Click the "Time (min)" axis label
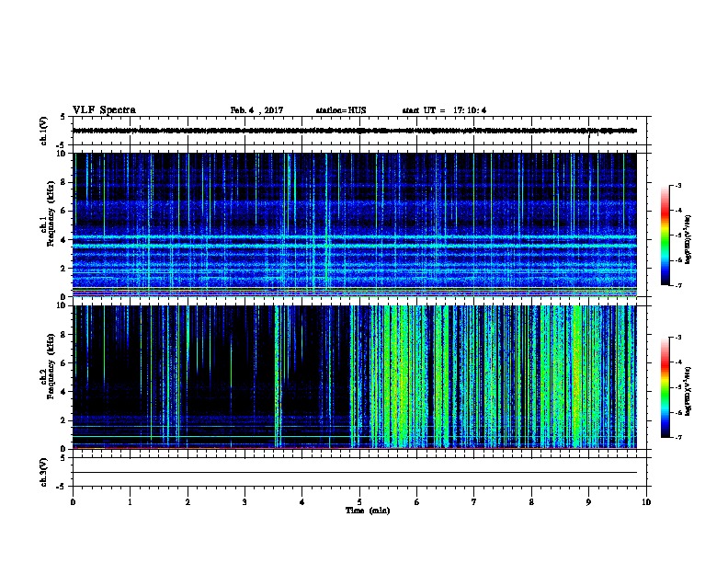 tap(368, 511)
